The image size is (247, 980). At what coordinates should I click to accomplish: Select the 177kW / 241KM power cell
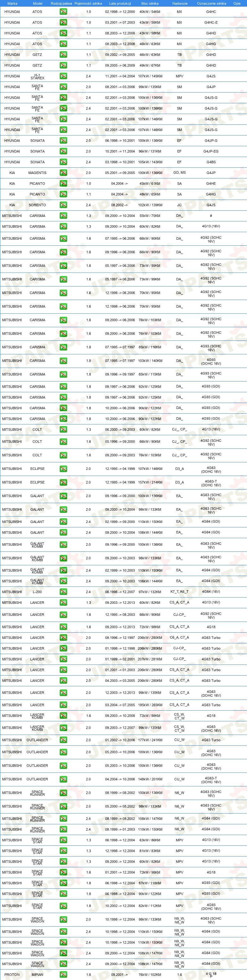(x=150, y=740)
